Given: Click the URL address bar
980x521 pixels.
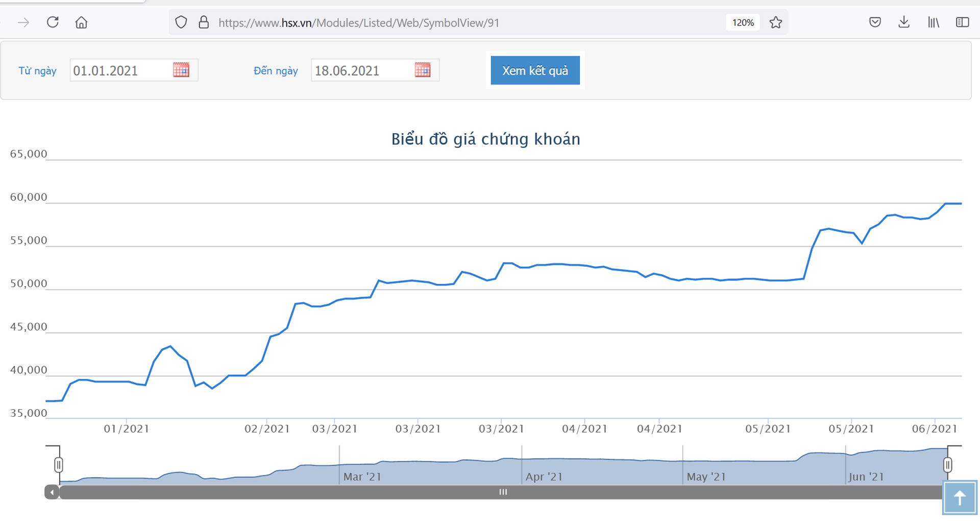Looking at the screenshot, I should pyautogui.click(x=459, y=22).
